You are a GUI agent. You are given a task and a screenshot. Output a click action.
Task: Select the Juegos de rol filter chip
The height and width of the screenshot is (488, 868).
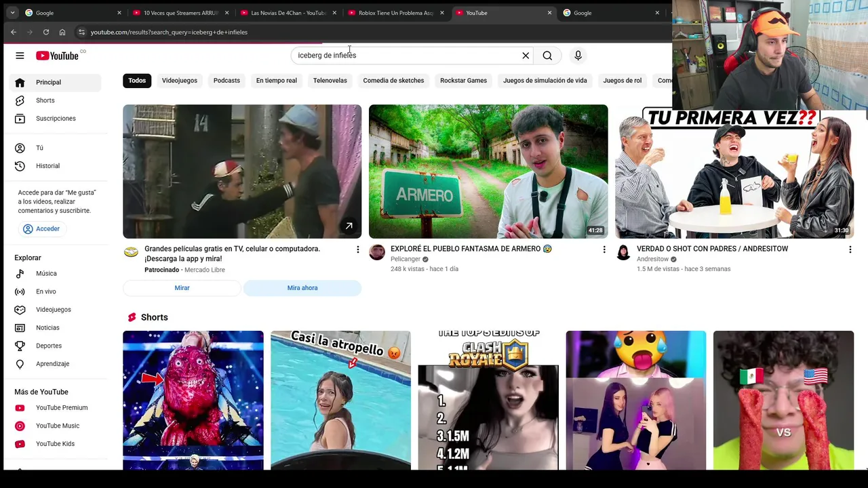tap(623, 81)
